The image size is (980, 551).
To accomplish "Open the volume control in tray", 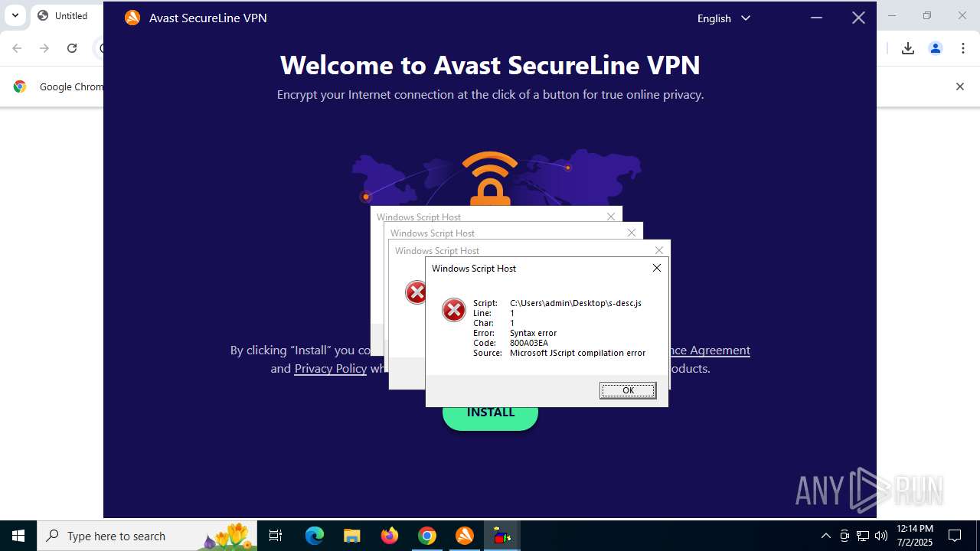I will coord(880,536).
